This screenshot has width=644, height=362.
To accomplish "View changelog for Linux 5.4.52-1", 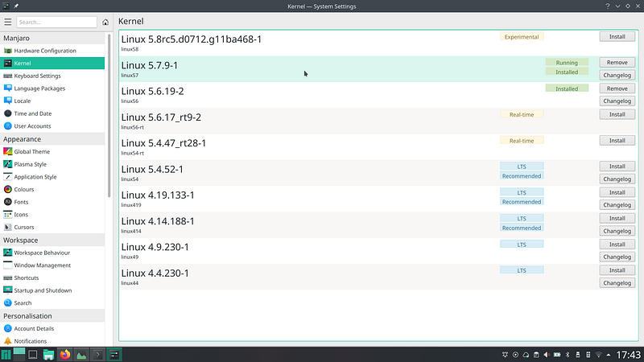I will pos(617,179).
